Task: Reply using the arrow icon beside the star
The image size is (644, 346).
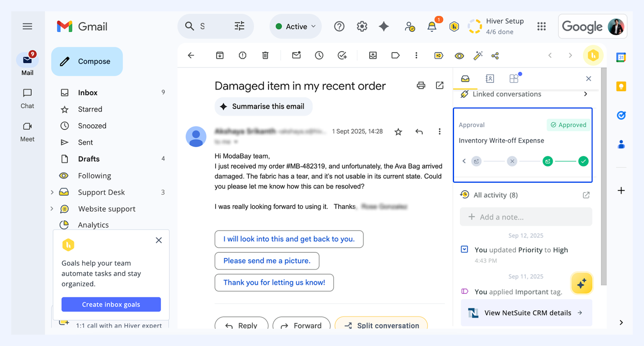Action: pyautogui.click(x=419, y=132)
